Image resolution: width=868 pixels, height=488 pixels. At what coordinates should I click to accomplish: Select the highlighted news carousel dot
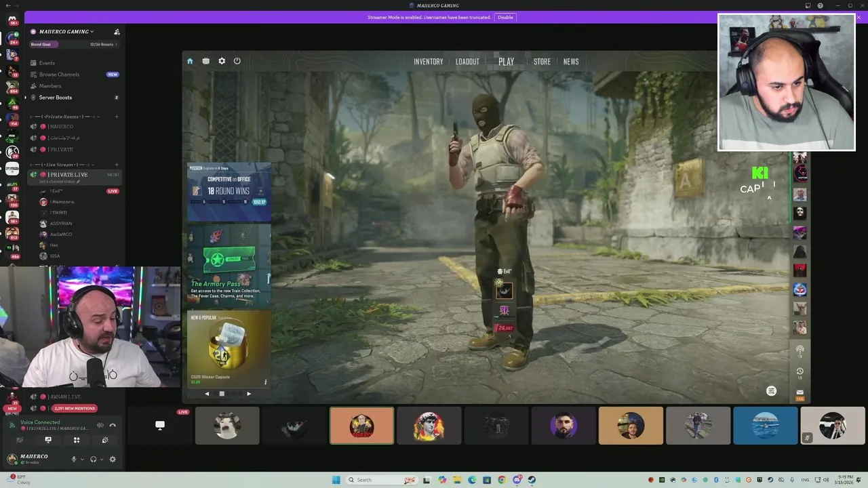click(222, 394)
